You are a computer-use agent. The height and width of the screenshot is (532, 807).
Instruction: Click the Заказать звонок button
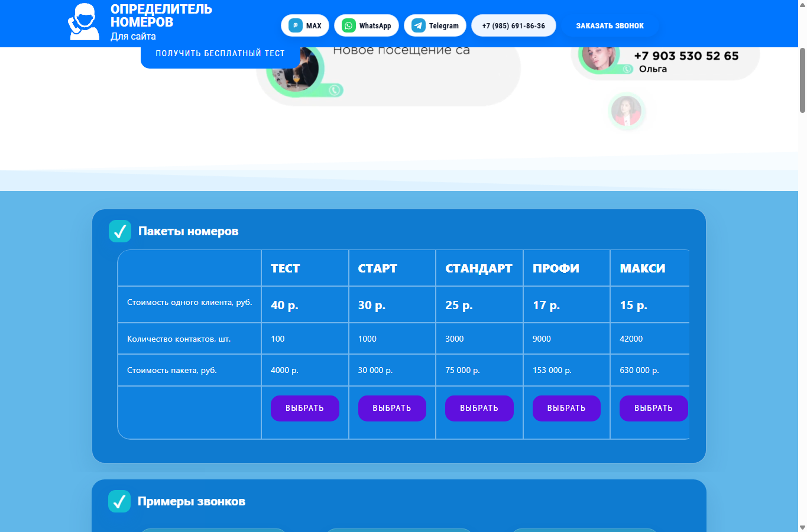click(x=610, y=25)
